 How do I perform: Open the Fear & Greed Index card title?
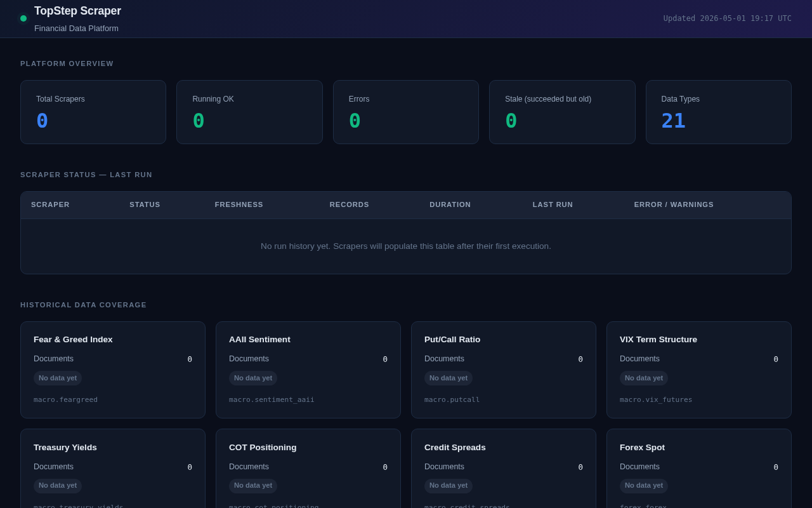coord(73,340)
